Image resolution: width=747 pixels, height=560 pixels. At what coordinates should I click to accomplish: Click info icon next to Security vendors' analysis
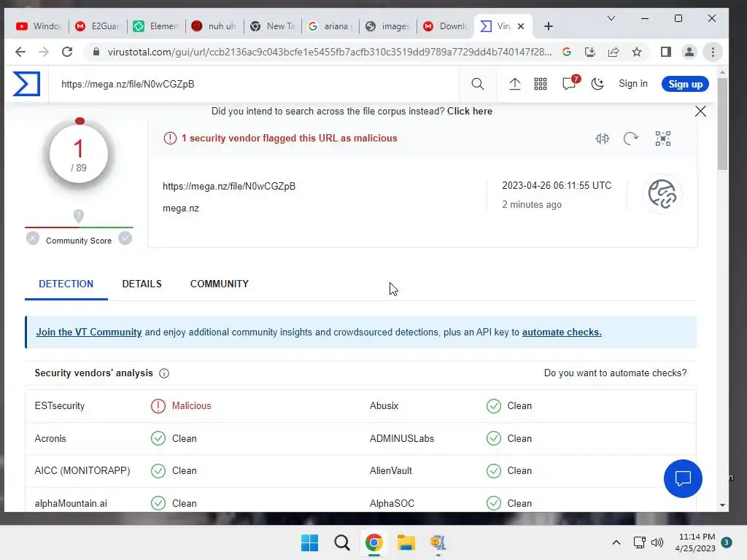[164, 373]
